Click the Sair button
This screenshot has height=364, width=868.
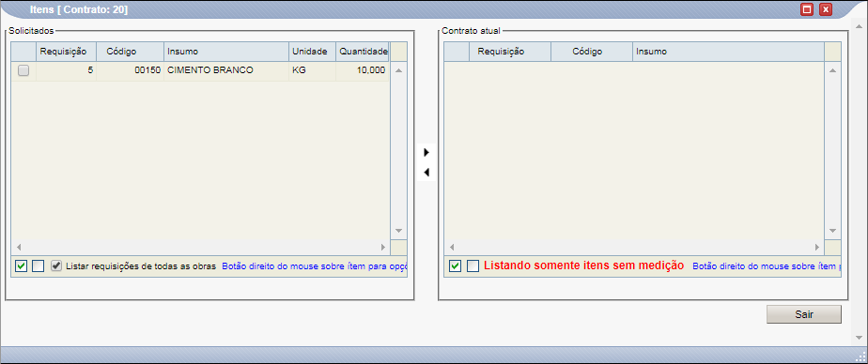[804, 314]
